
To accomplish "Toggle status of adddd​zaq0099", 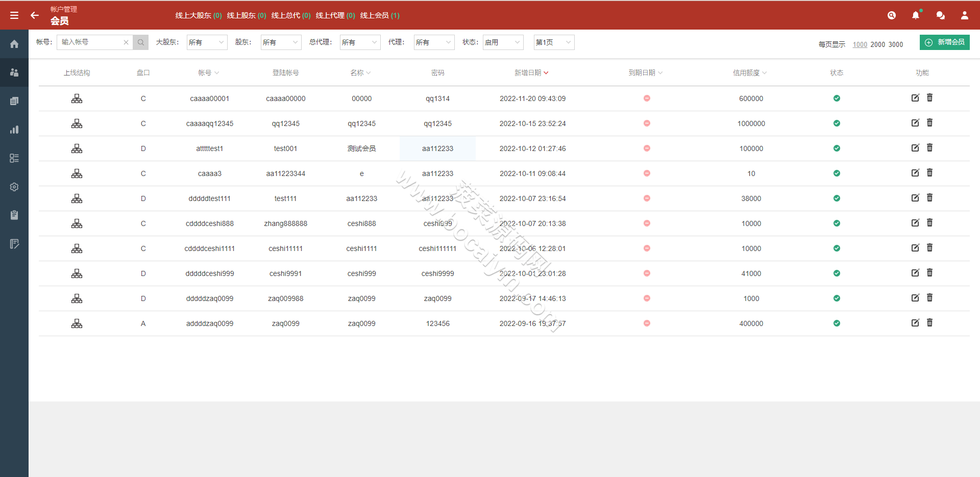I will coord(837,323).
